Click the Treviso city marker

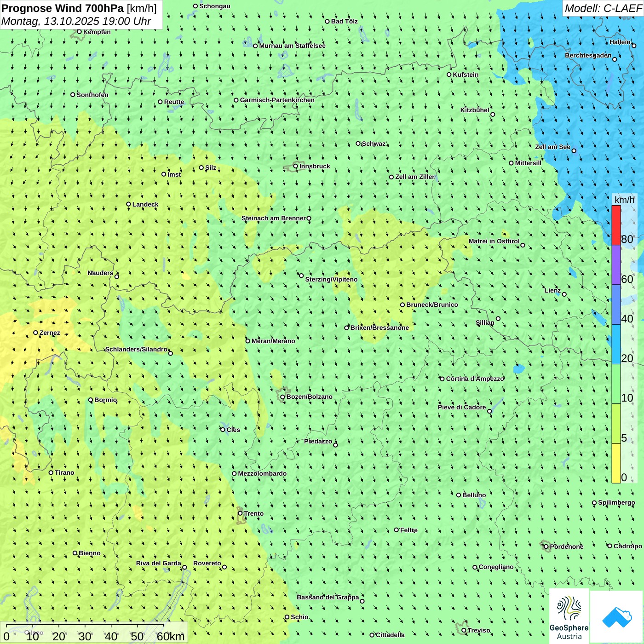click(x=464, y=631)
